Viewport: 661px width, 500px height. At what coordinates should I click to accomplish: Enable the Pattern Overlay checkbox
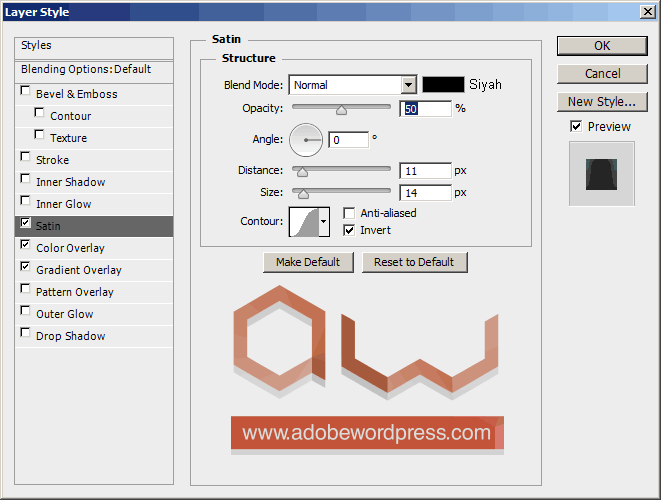(x=25, y=289)
